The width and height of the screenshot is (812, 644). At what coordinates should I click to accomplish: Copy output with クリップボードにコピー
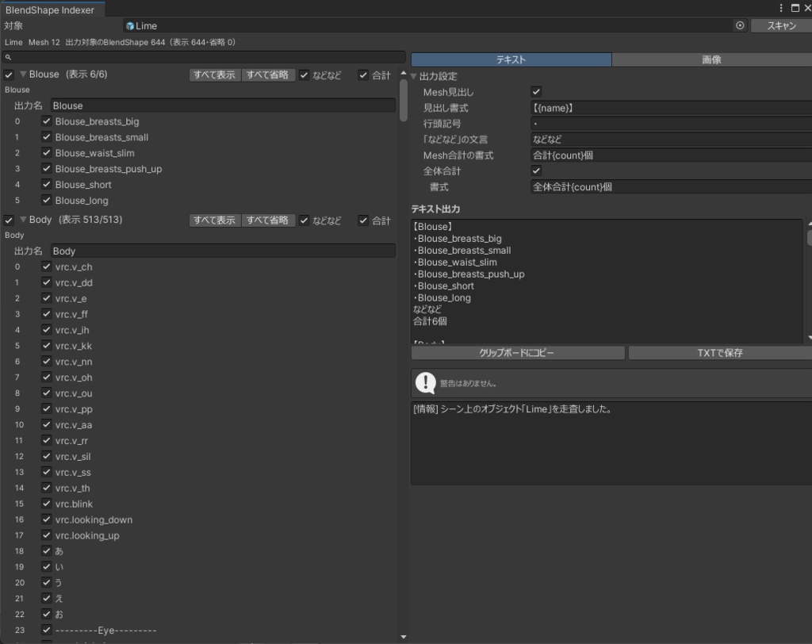(517, 353)
